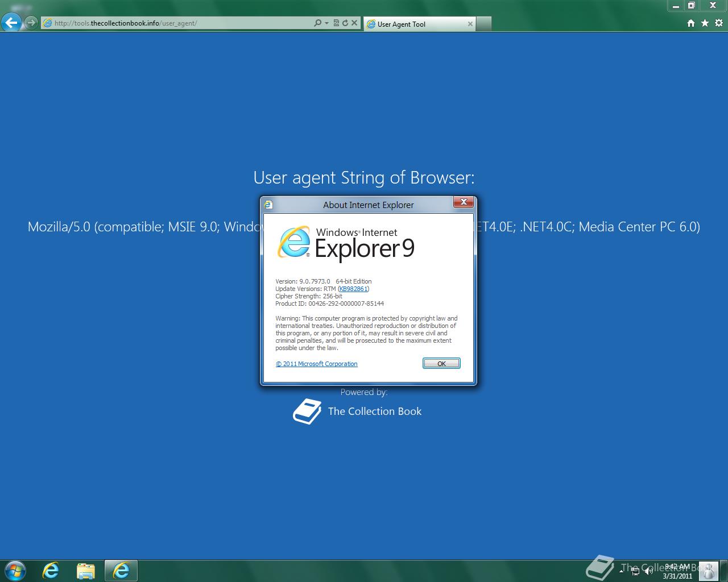Image resolution: width=728 pixels, height=582 pixels.
Task: Click the network tray icon
Action: 635,571
